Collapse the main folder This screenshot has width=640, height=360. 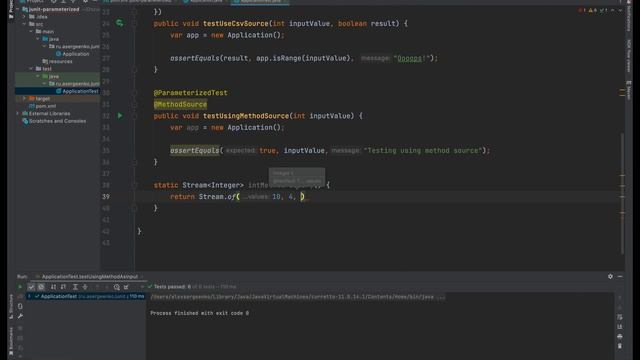coord(31,31)
